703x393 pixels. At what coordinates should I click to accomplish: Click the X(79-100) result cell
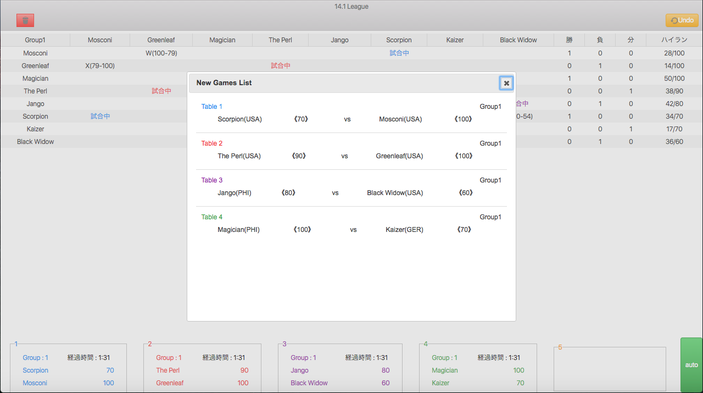(100, 65)
